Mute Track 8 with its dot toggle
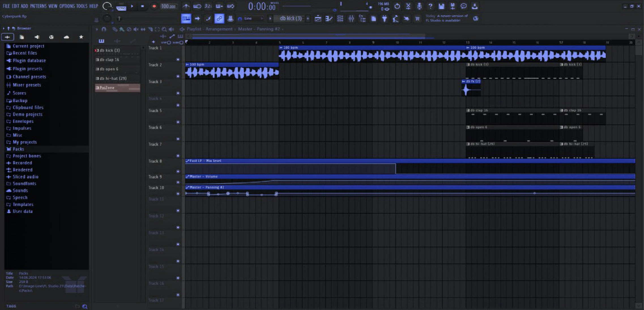This screenshot has width=644, height=310. point(178,171)
